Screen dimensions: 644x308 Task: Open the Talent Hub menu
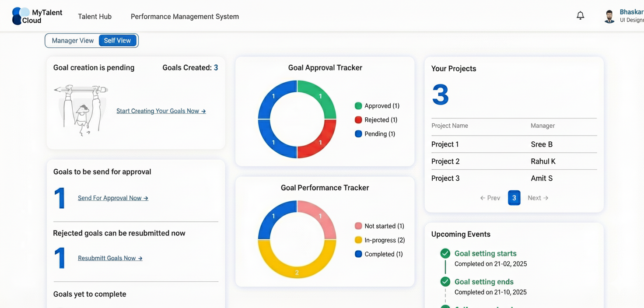coord(94,17)
